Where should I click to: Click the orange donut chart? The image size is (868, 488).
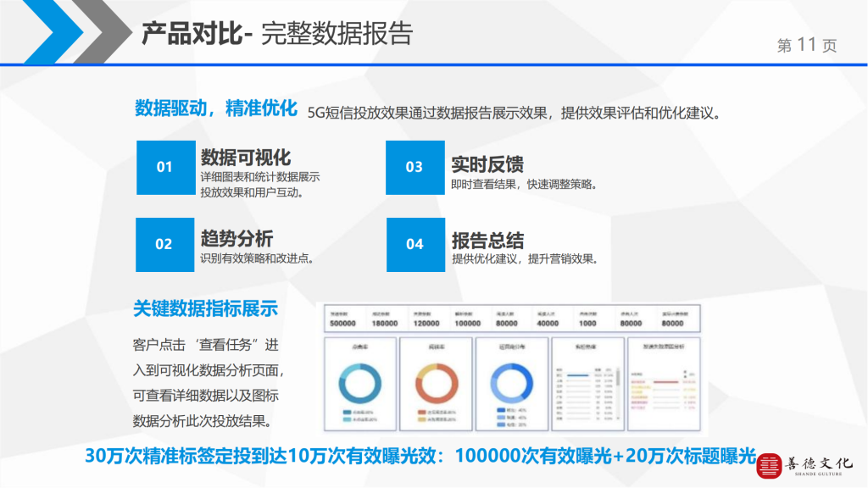[x=437, y=382]
